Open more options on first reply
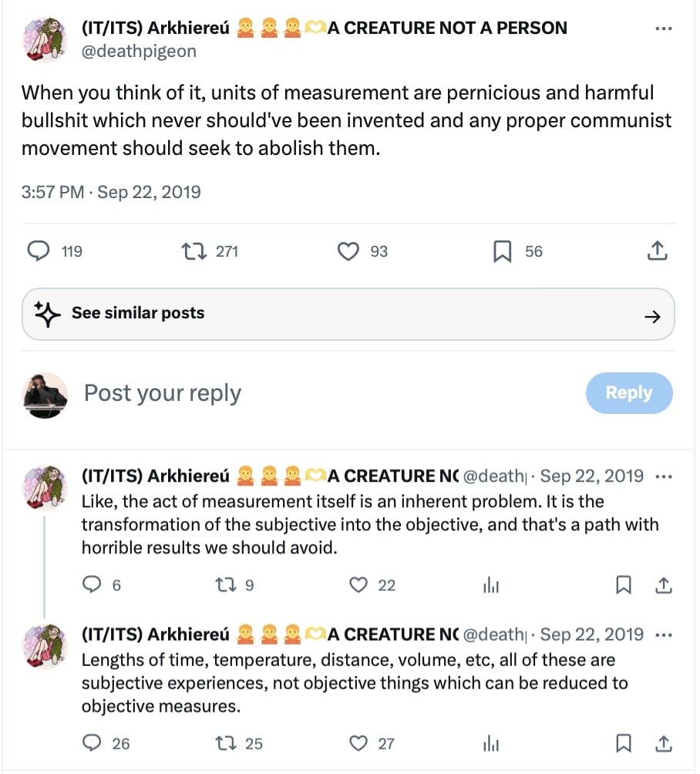The image size is (700, 774). click(x=663, y=476)
